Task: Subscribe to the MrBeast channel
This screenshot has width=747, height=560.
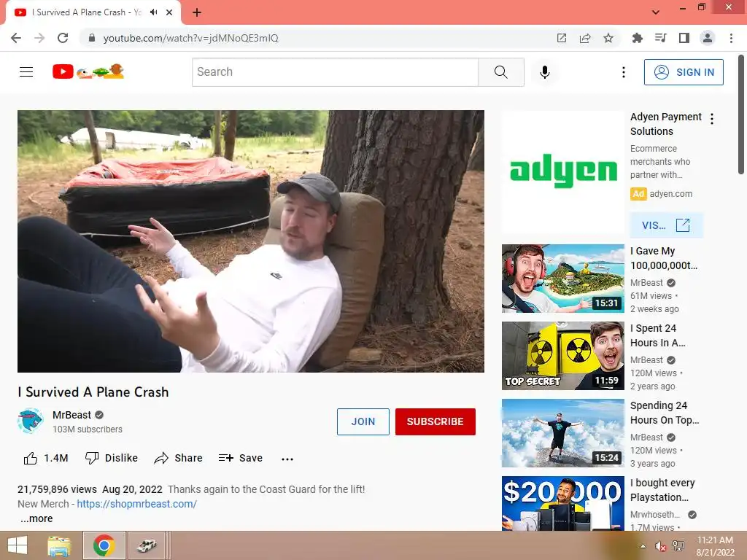Action: coord(435,421)
